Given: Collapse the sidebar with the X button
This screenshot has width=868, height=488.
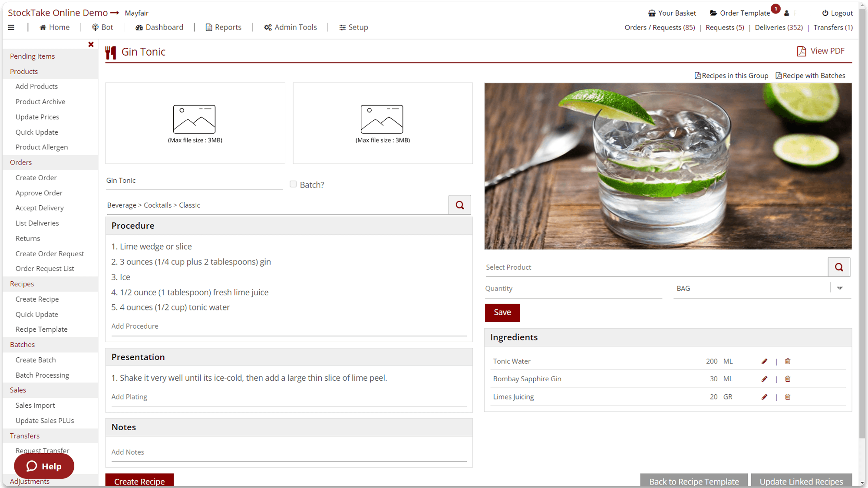Looking at the screenshot, I should tap(91, 44).
